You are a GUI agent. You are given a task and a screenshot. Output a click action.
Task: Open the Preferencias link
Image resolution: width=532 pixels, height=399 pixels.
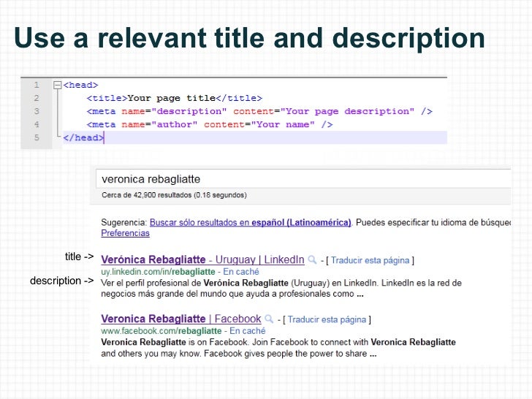(125, 233)
